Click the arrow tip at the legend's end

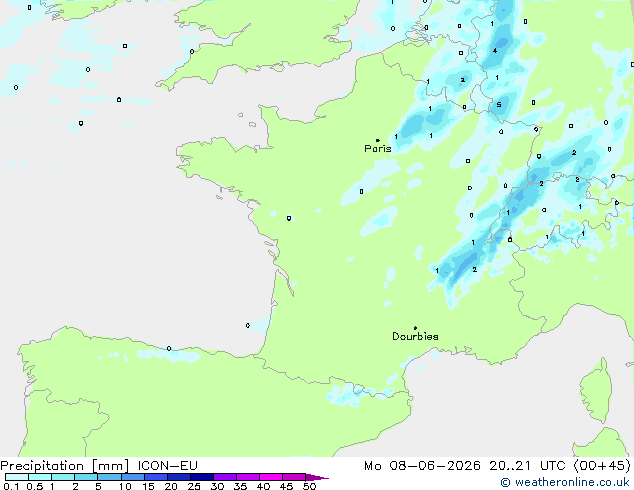point(317,477)
